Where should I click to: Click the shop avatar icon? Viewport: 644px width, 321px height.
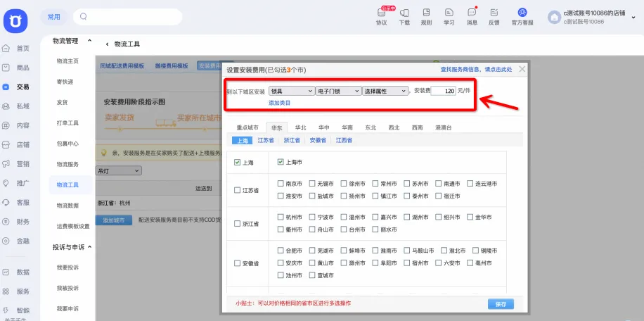[555, 17]
